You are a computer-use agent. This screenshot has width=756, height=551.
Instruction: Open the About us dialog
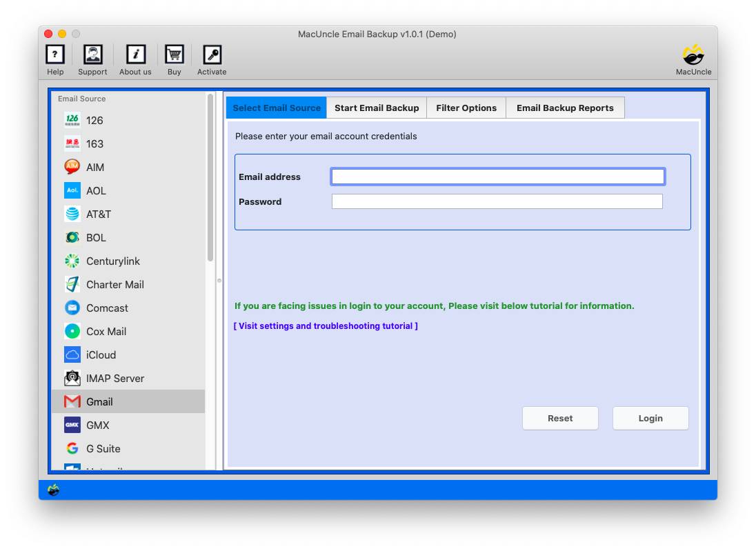[x=135, y=60]
